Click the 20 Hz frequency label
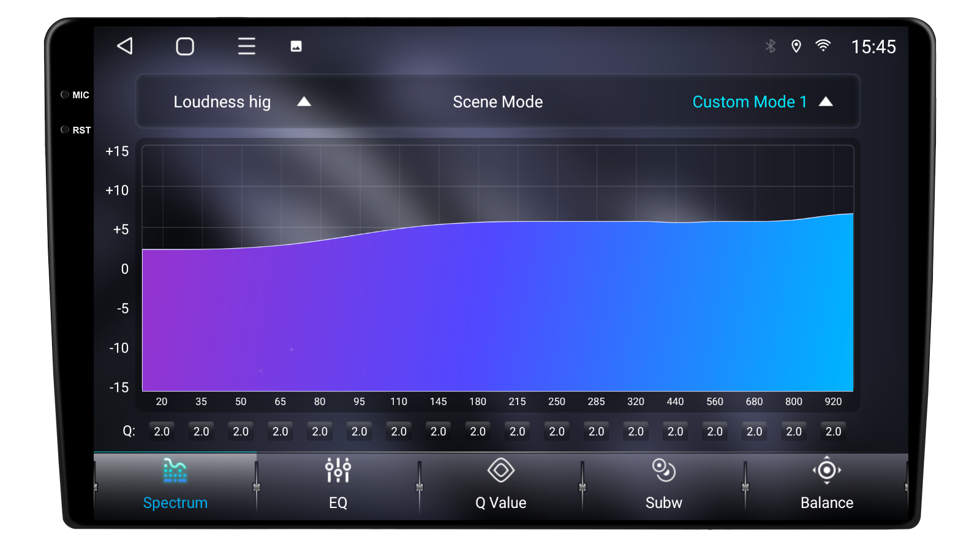The image size is (980, 557). pos(162,401)
